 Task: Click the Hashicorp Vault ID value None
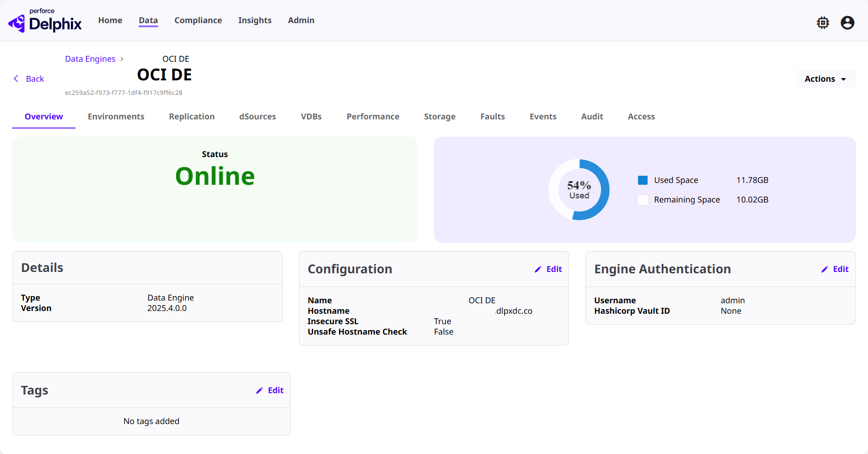tap(731, 311)
